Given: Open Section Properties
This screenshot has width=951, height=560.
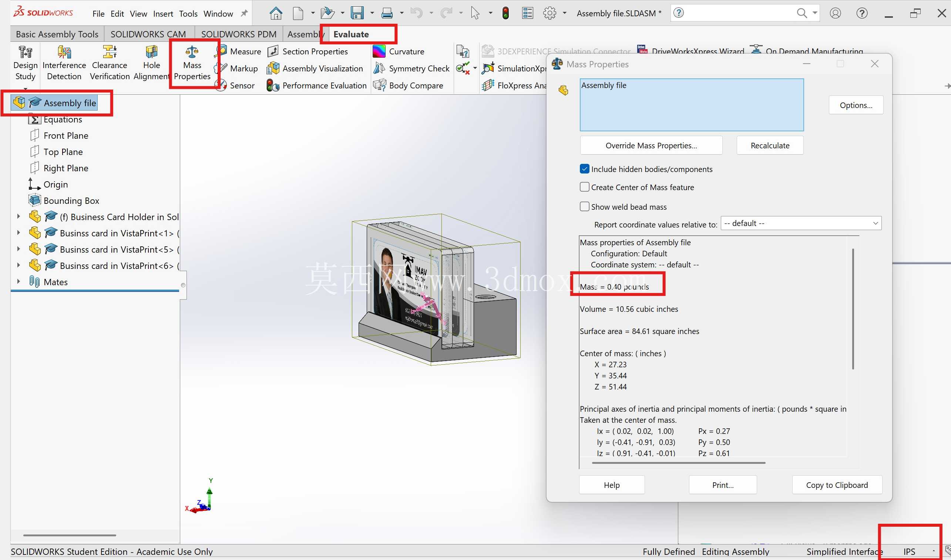Looking at the screenshot, I should pyautogui.click(x=308, y=51).
